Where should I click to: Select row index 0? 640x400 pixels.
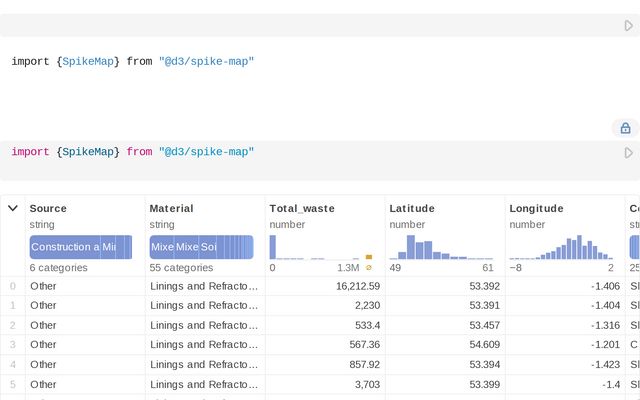[x=13, y=286]
